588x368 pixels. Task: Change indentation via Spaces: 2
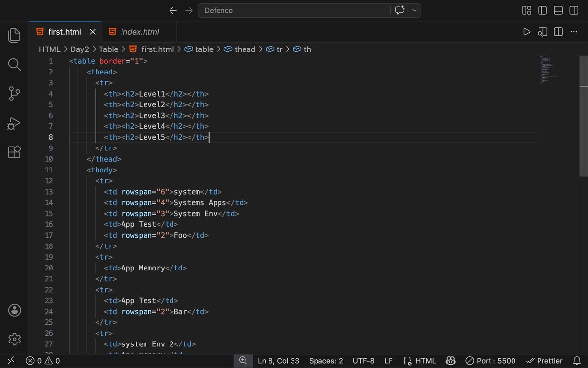[x=326, y=361]
